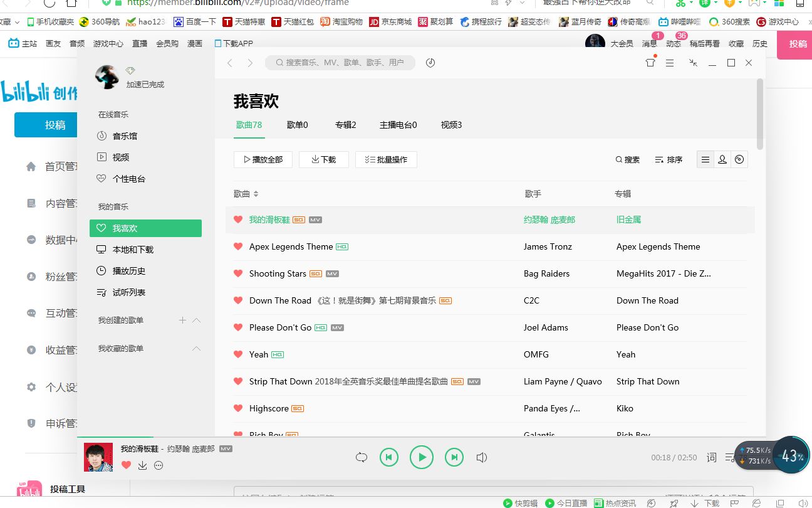
Task: Switch to the 歌曲78 tab
Action: 249,125
